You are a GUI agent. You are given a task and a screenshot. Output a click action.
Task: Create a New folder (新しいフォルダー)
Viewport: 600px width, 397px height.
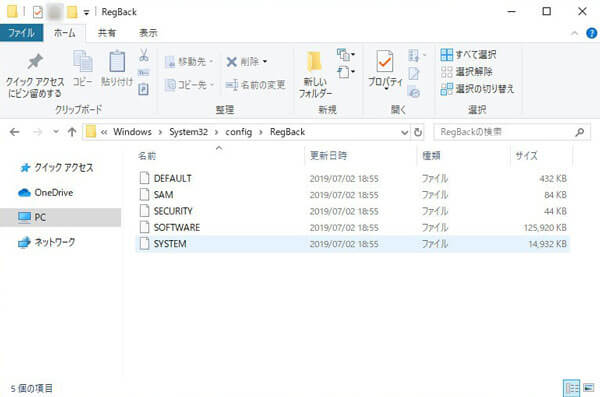(x=315, y=75)
